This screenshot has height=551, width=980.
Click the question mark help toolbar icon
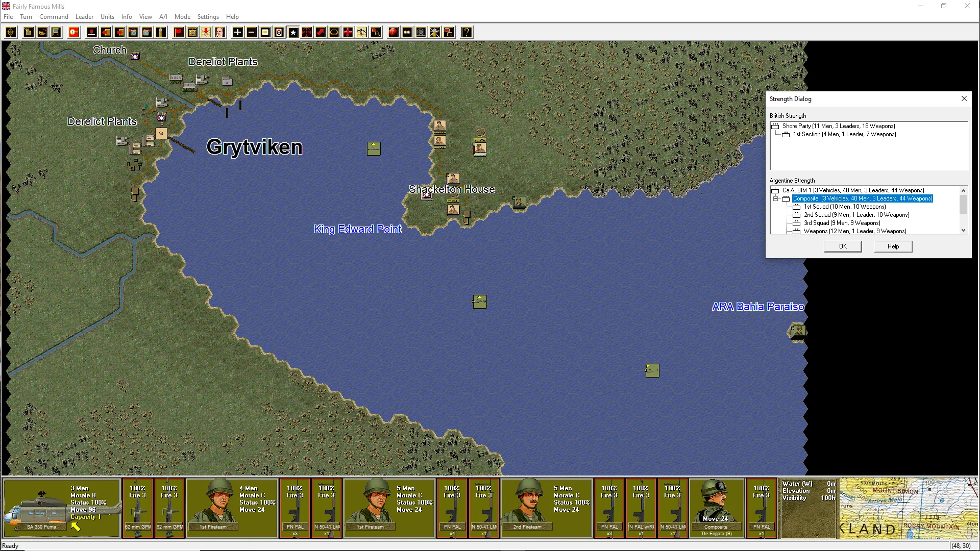(467, 33)
